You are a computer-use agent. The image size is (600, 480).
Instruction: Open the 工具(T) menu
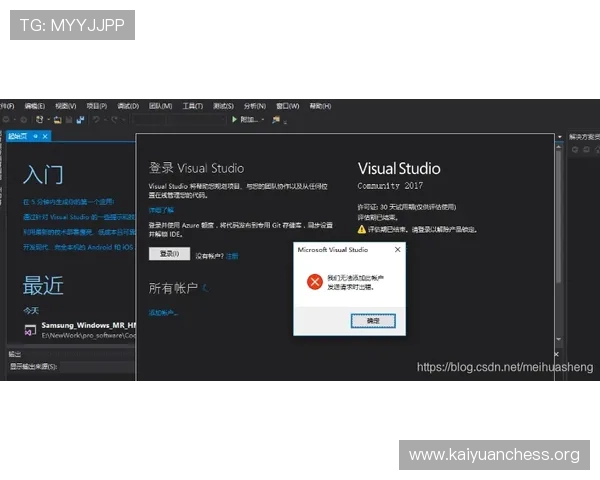(x=192, y=105)
